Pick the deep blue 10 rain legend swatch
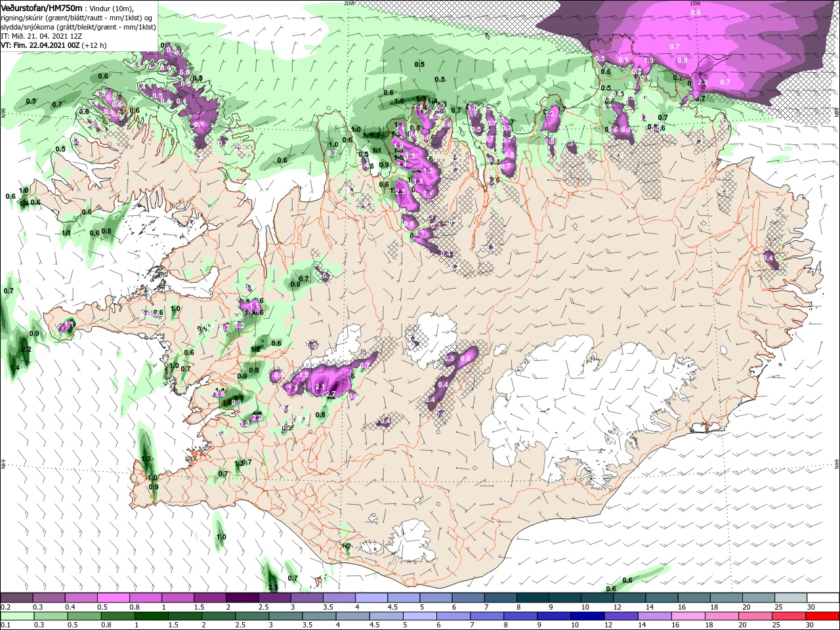 (x=588, y=616)
